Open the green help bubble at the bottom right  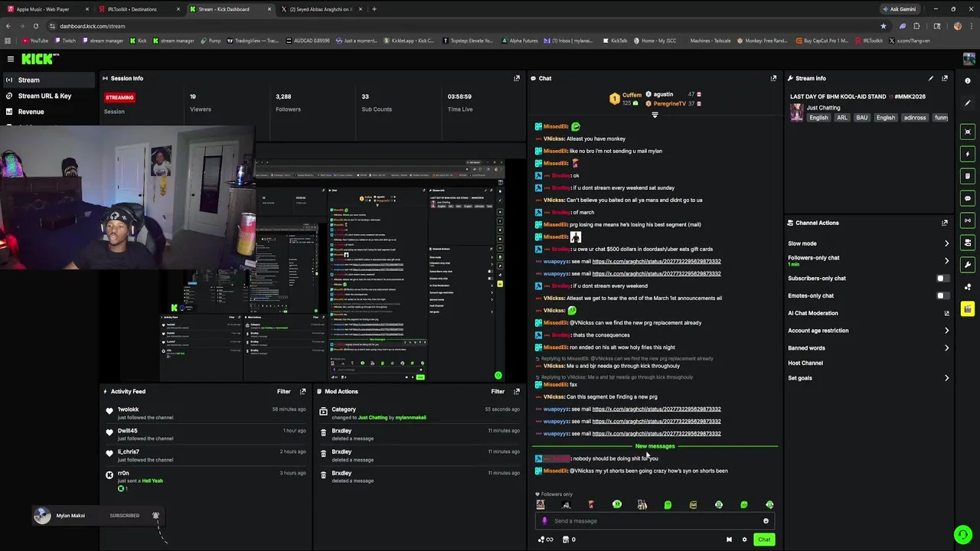(963, 534)
